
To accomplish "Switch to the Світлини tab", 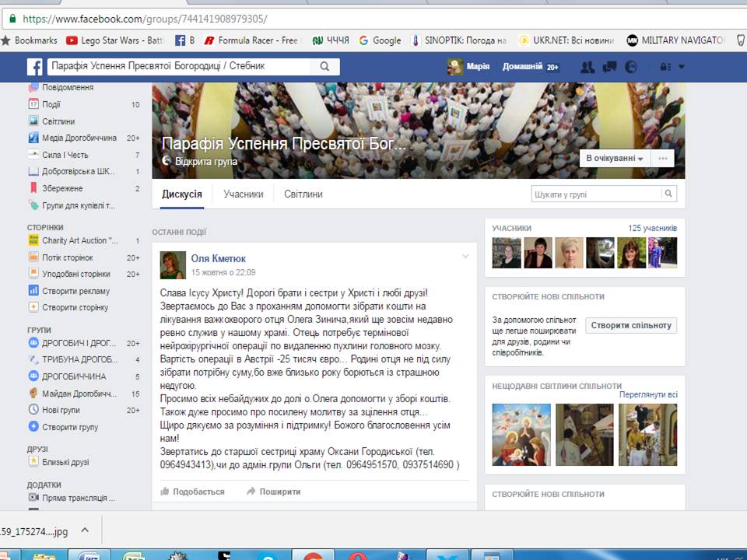I will [x=303, y=194].
